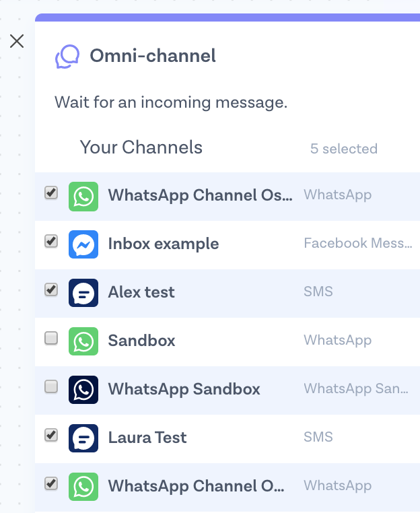Click the Facebook Messenger icon for Inbox example
Screen dimensions: 420x513
[83, 244]
